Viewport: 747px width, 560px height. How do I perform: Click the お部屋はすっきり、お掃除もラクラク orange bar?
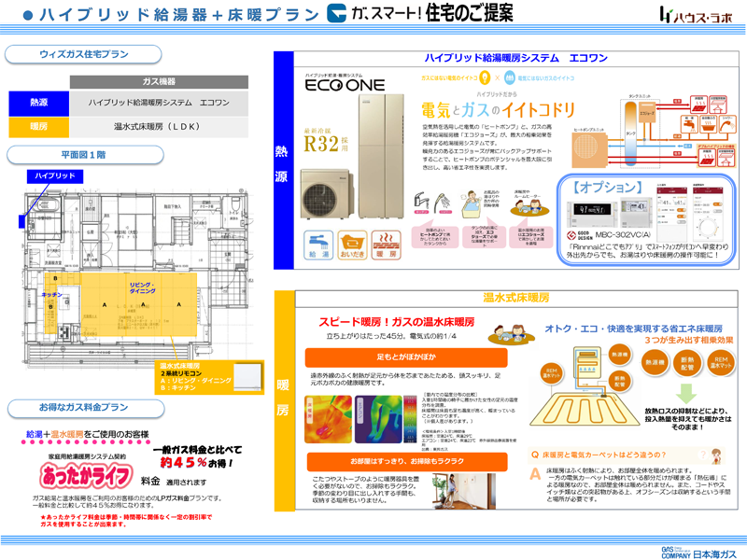(x=407, y=461)
